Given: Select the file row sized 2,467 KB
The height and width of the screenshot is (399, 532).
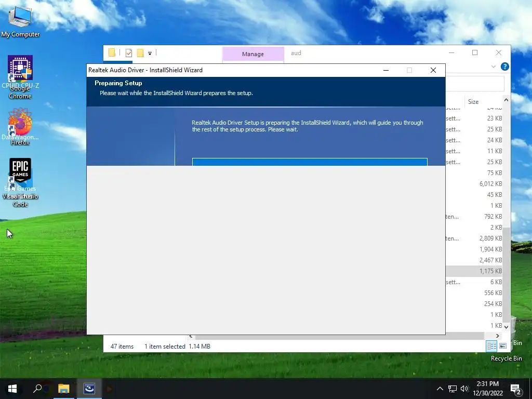Looking at the screenshot, I should pyautogui.click(x=474, y=260).
